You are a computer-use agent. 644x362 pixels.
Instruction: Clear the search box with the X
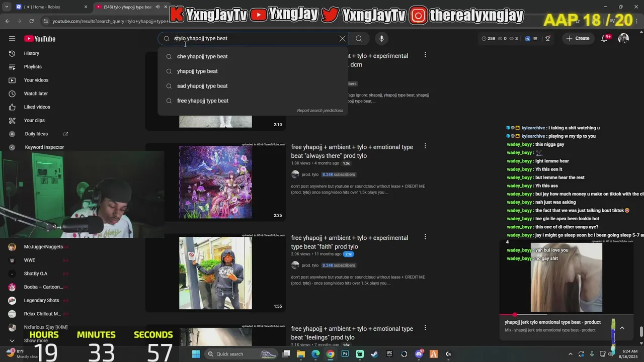tap(343, 38)
